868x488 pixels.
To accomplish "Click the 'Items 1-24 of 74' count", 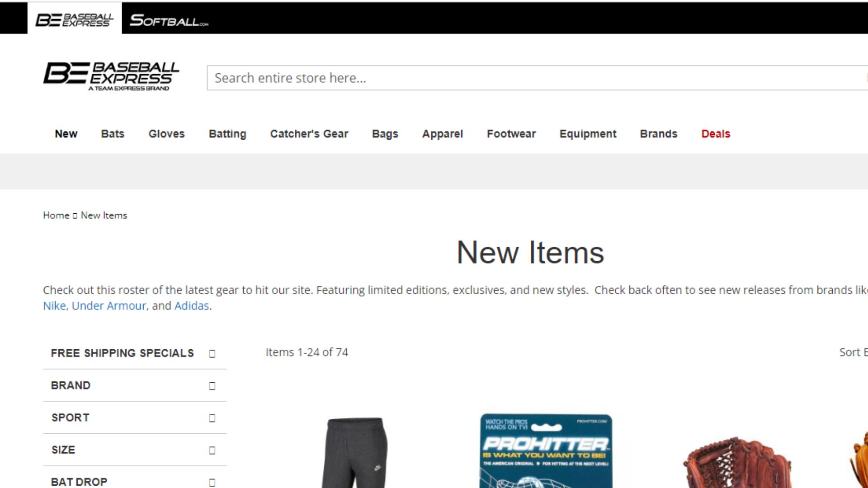I will pyautogui.click(x=307, y=352).
